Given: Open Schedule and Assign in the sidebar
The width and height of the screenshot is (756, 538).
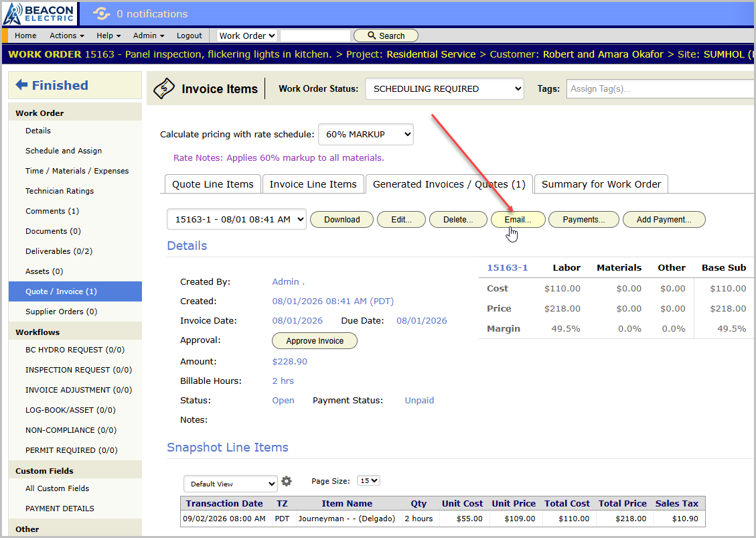Looking at the screenshot, I should (x=64, y=151).
